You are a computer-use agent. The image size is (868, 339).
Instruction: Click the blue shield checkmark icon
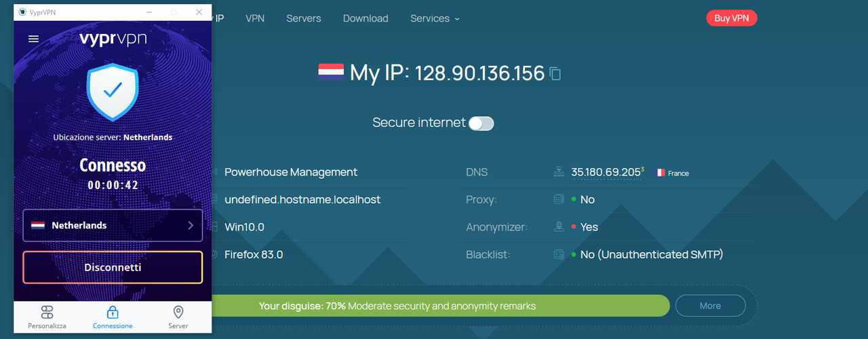point(113,91)
